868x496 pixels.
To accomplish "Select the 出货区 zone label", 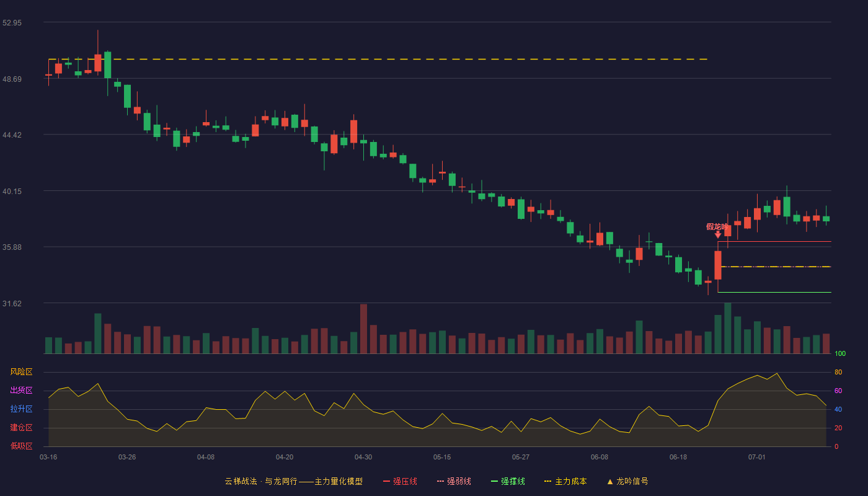I will point(21,391).
